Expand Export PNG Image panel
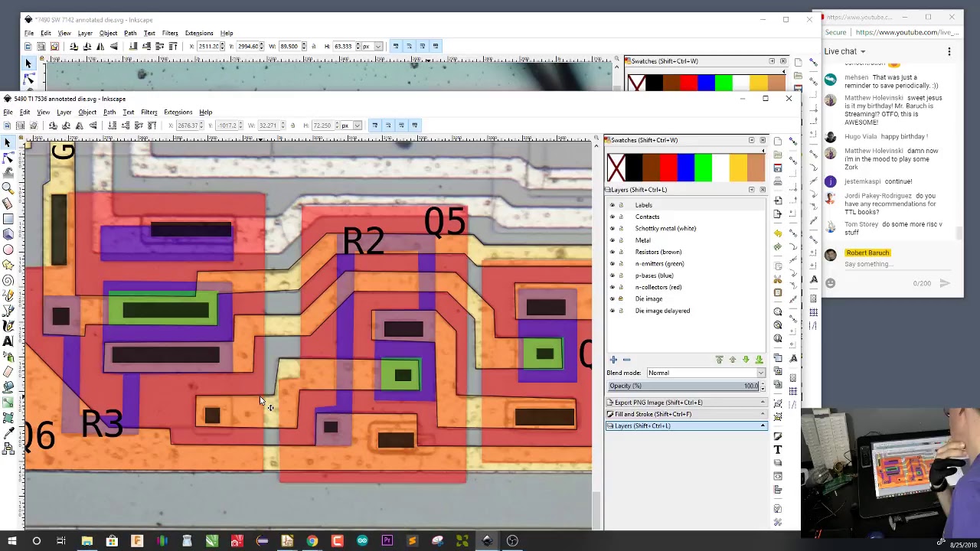 pyautogui.click(x=686, y=403)
